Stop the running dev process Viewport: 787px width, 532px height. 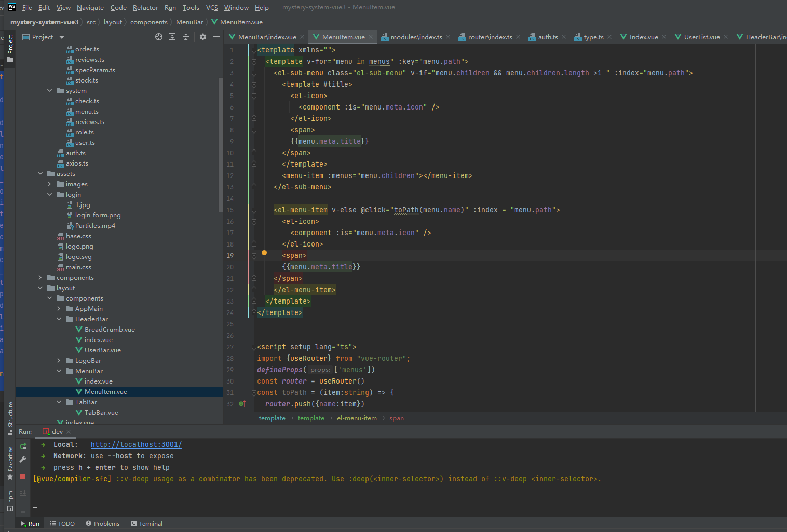tap(23, 476)
